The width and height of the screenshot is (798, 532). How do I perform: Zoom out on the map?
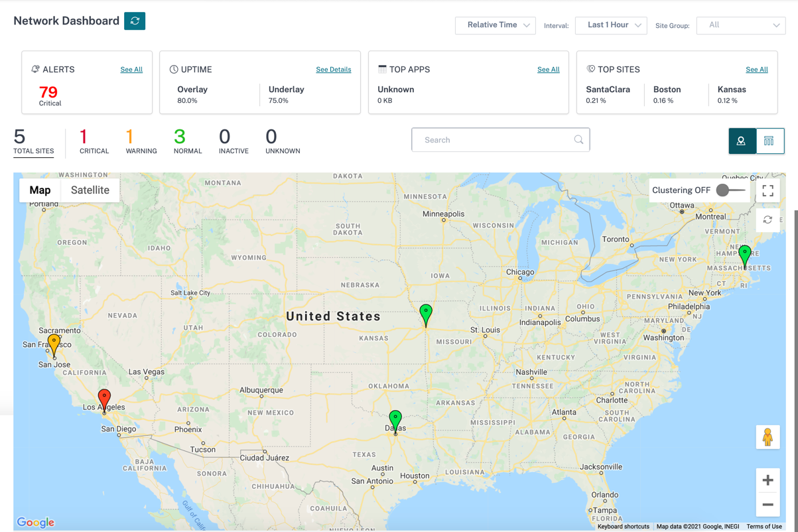tap(767, 505)
